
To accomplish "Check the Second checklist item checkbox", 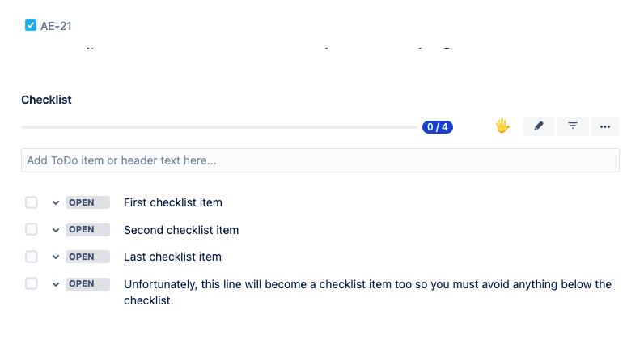I will (32, 230).
